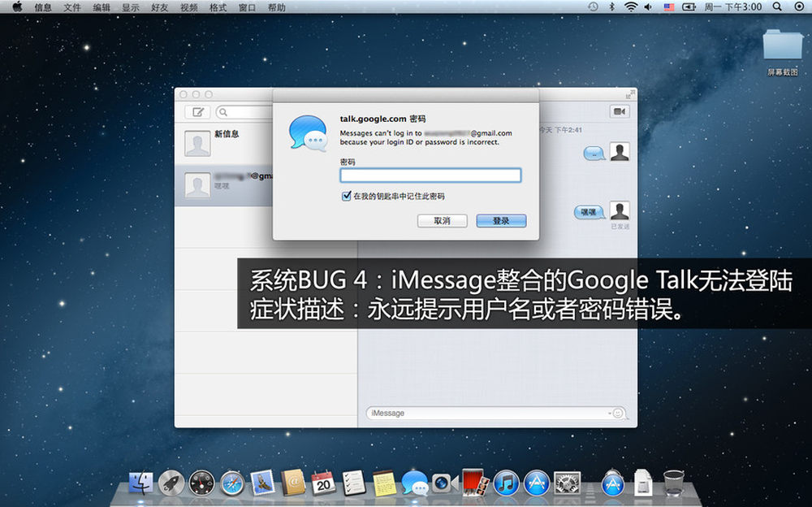Viewport: 812px width, 507px height.
Task: Open the 显示 menu
Action: (x=131, y=7)
